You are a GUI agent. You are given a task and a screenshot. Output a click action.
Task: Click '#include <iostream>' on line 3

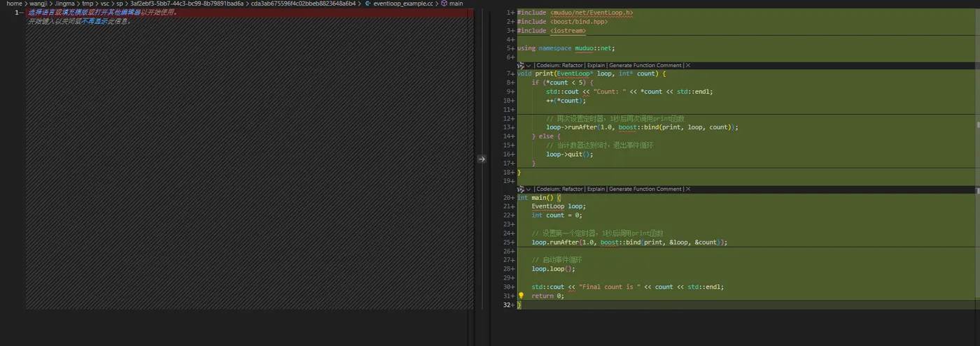552,31
